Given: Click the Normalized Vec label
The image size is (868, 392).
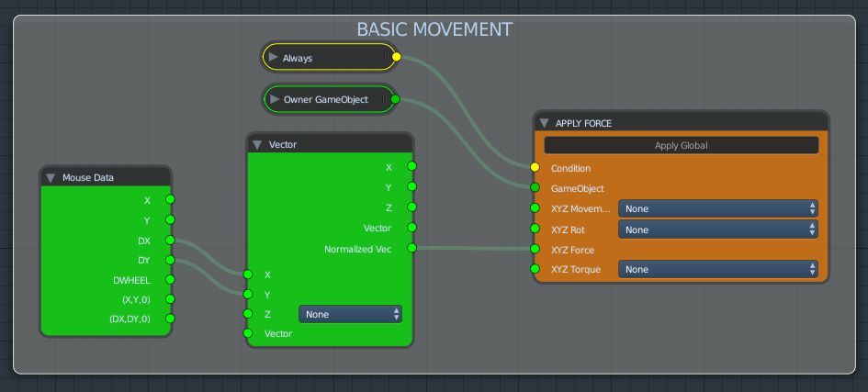Looking at the screenshot, I should [x=358, y=250].
